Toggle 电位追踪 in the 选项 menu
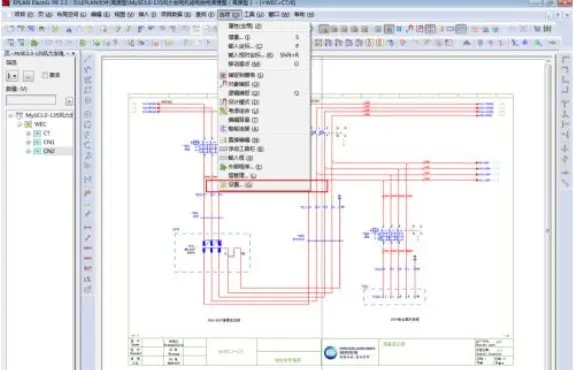This screenshot has height=370, width=573. (265, 111)
